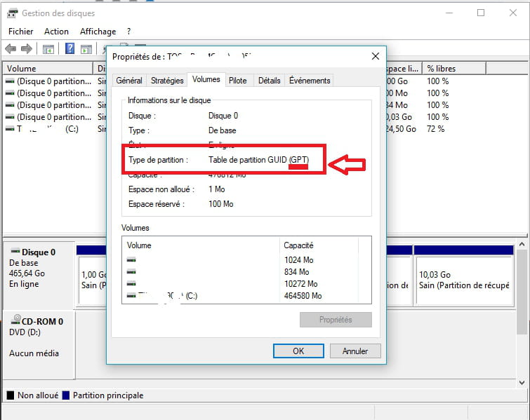Open the Fichier menu
This screenshot has width=530, height=420.
pyautogui.click(x=21, y=32)
